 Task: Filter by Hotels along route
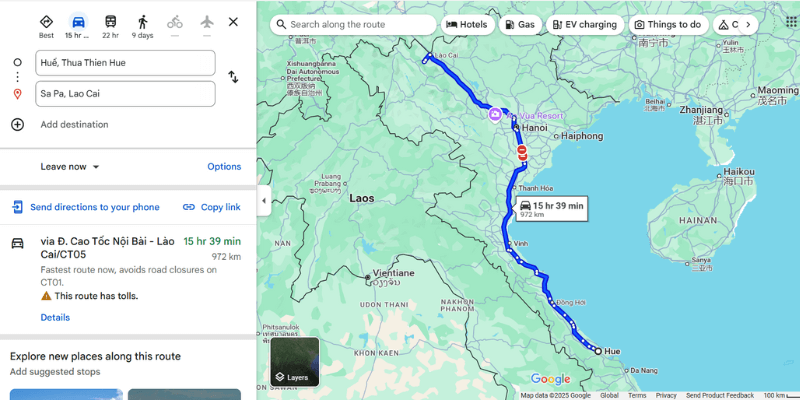(467, 24)
